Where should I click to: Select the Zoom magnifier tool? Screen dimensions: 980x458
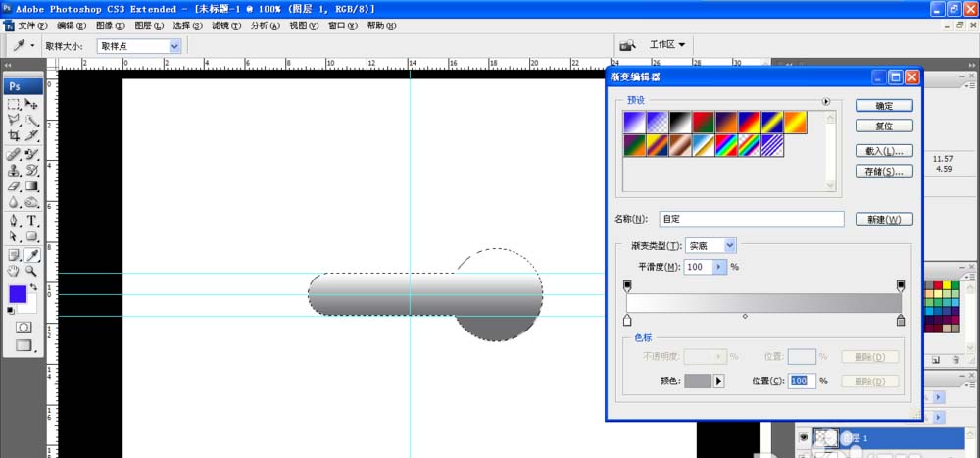point(32,271)
